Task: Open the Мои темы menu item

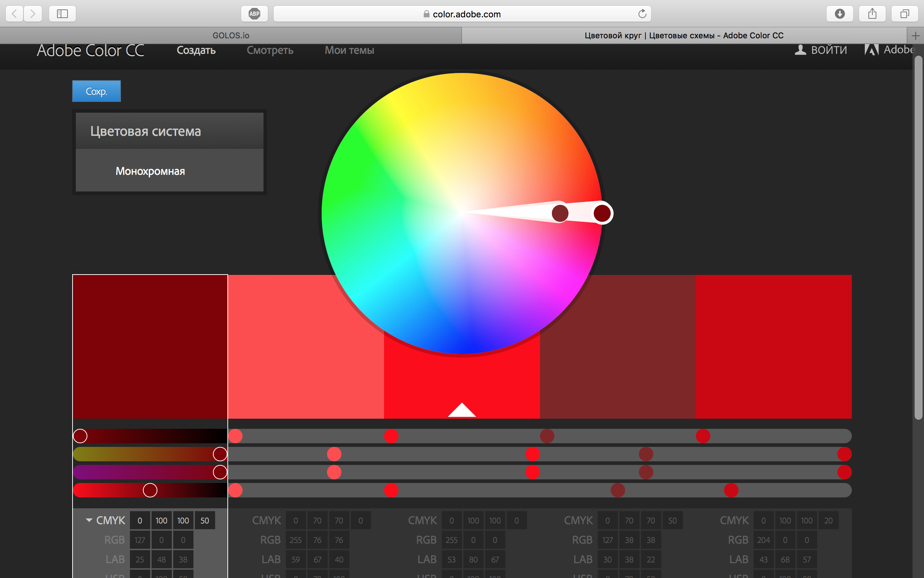Action: [x=349, y=50]
